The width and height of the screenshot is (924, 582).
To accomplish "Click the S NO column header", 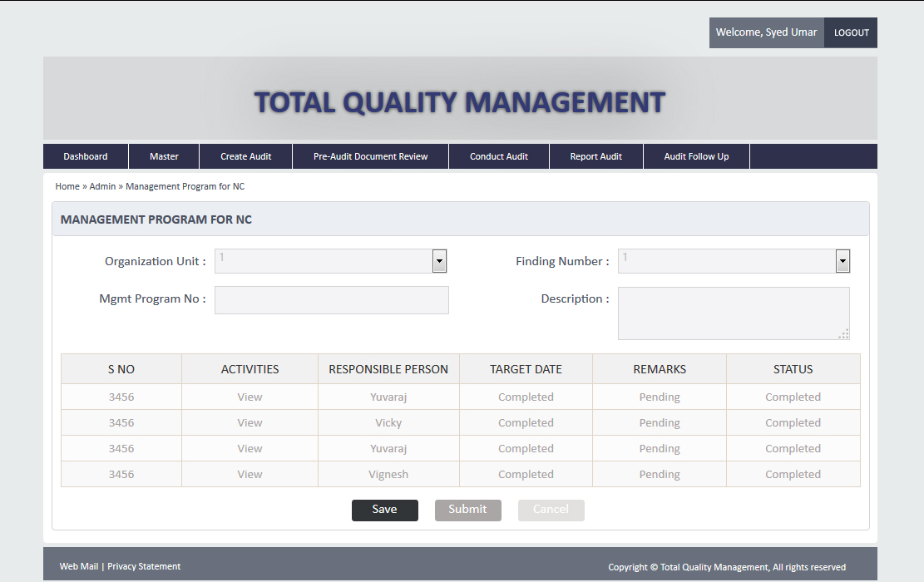I will click(121, 369).
